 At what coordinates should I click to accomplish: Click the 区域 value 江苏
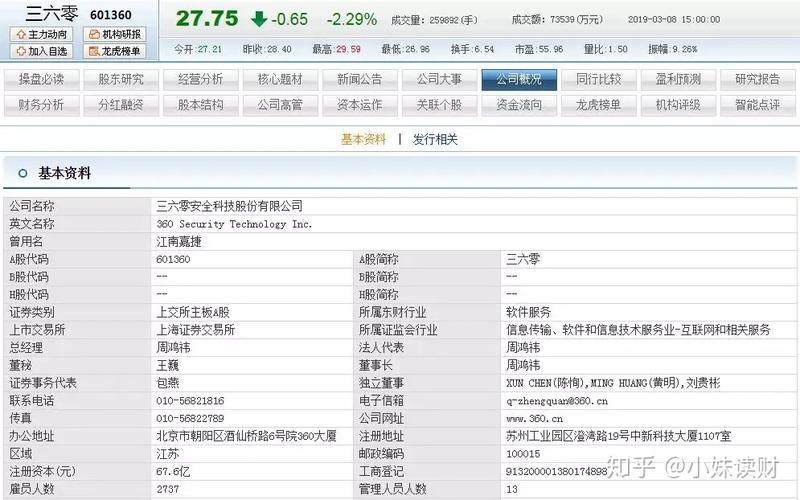click(168, 454)
